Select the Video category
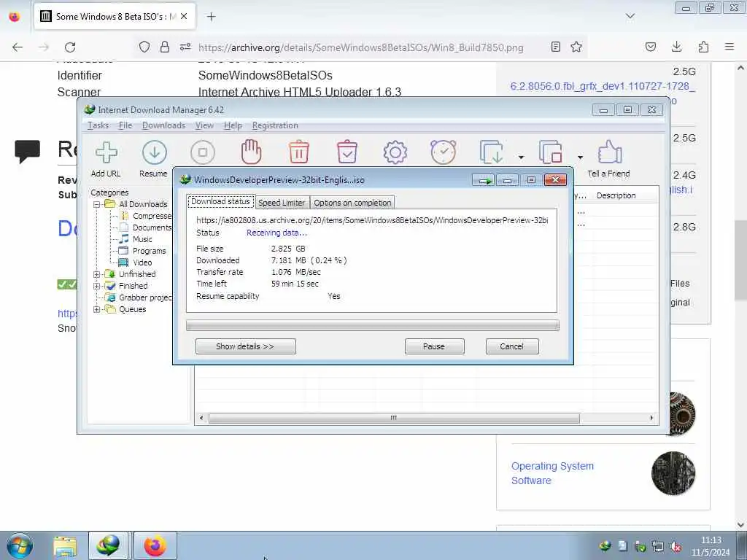 click(x=142, y=262)
